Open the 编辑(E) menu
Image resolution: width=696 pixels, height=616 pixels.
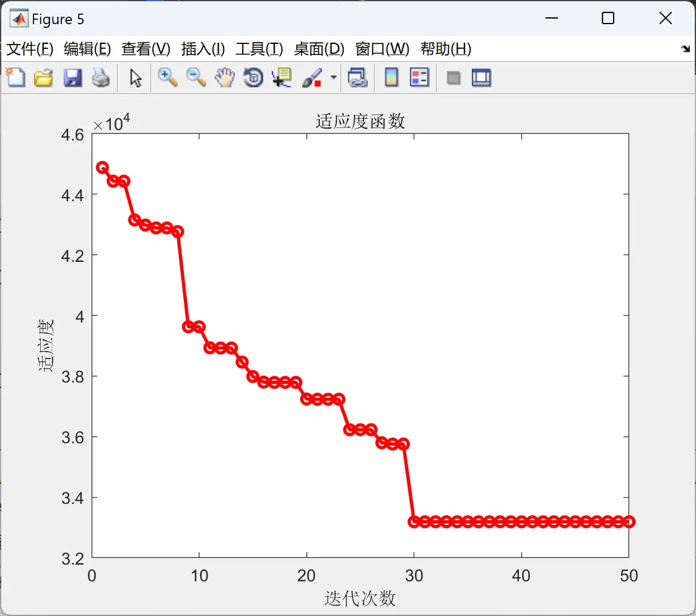tap(87, 49)
